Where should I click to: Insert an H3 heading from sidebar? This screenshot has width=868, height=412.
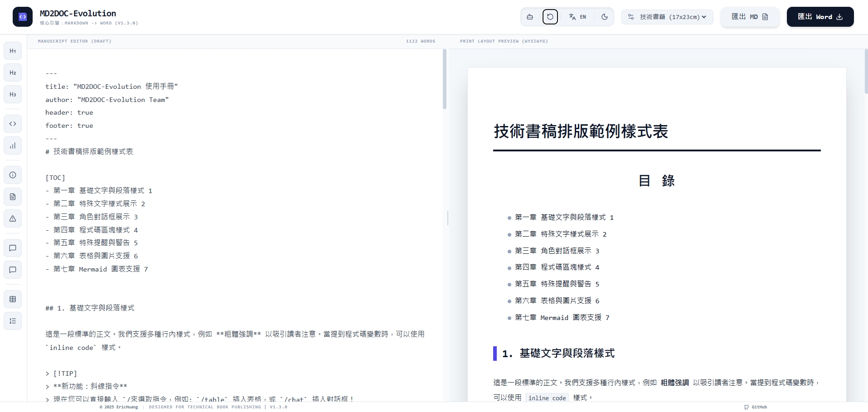pyautogui.click(x=13, y=94)
